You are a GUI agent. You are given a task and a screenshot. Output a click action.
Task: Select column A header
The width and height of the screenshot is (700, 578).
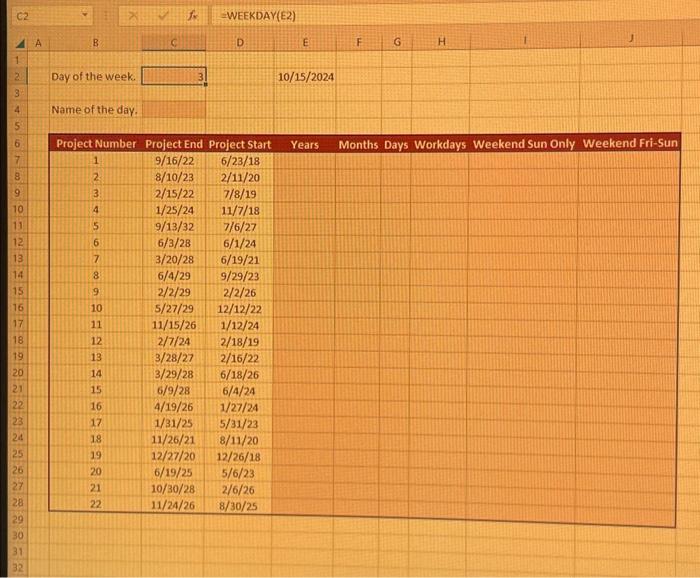[x=38, y=43]
